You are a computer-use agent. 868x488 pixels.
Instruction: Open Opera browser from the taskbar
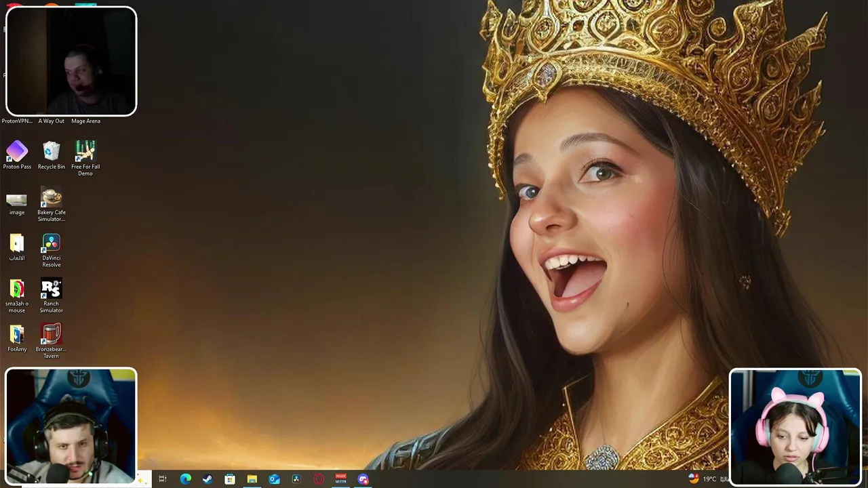(319, 479)
